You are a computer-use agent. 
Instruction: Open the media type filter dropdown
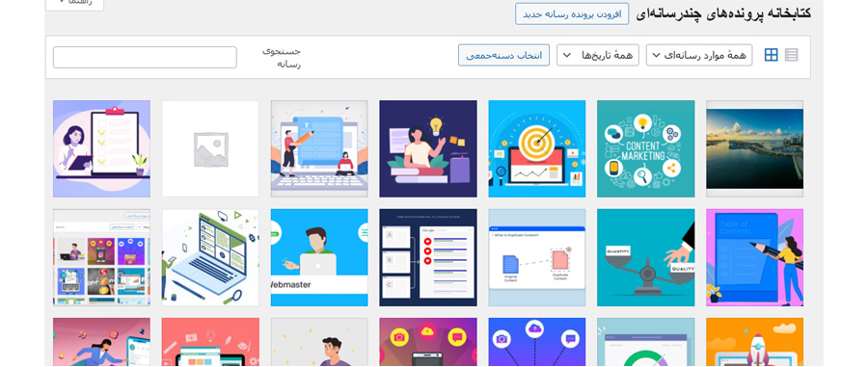(x=699, y=55)
